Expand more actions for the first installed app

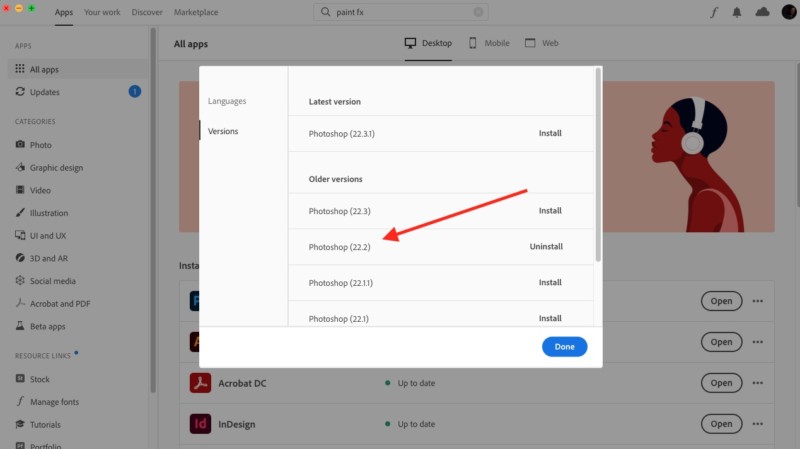pyautogui.click(x=757, y=301)
